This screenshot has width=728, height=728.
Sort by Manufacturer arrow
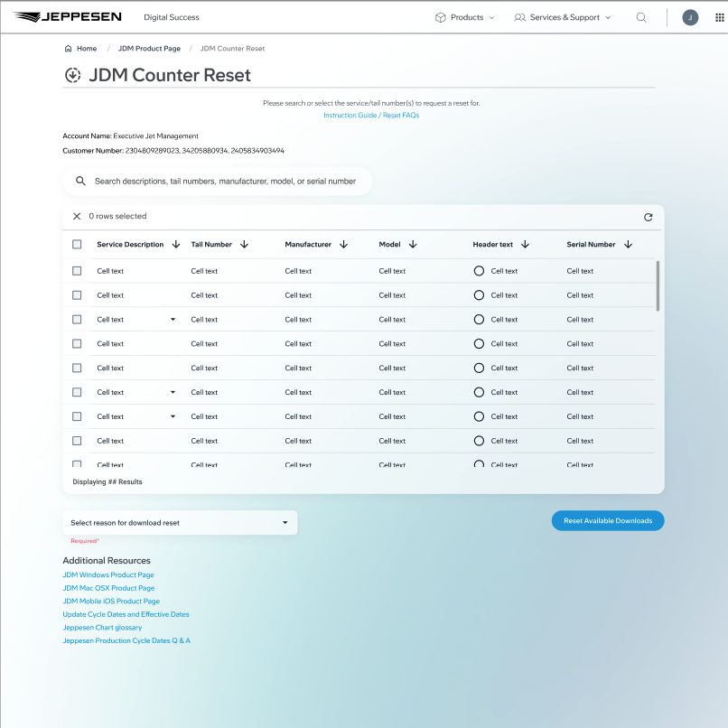coord(343,244)
